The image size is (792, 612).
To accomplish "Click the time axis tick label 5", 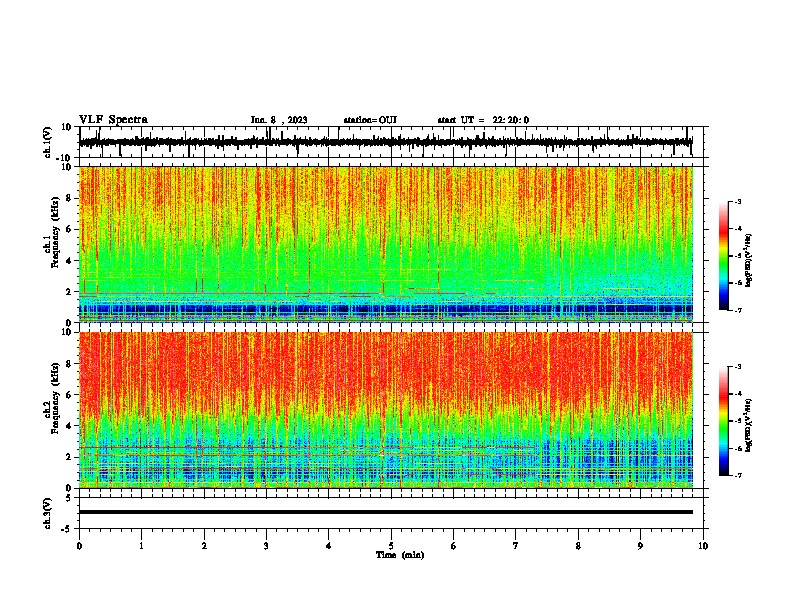I will pyautogui.click(x=391, y=546).
